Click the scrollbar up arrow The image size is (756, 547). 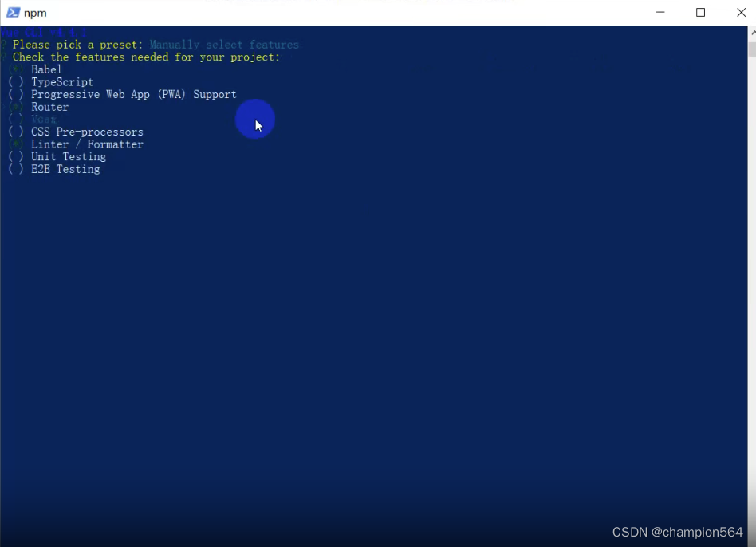pos(752,32)
